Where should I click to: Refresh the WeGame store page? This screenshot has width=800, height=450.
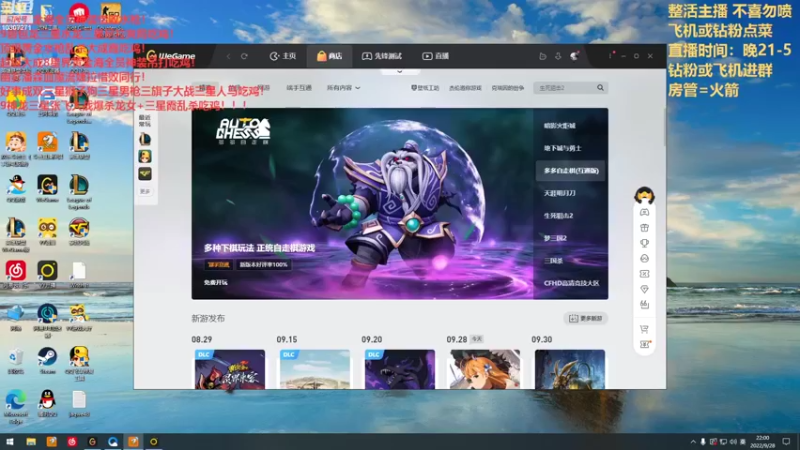pos(244,56)
